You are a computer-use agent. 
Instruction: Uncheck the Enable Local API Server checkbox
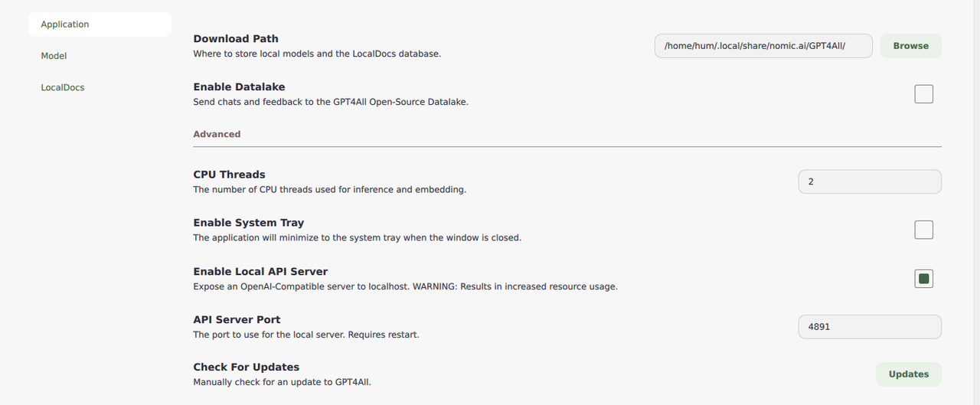coord(924,279)
